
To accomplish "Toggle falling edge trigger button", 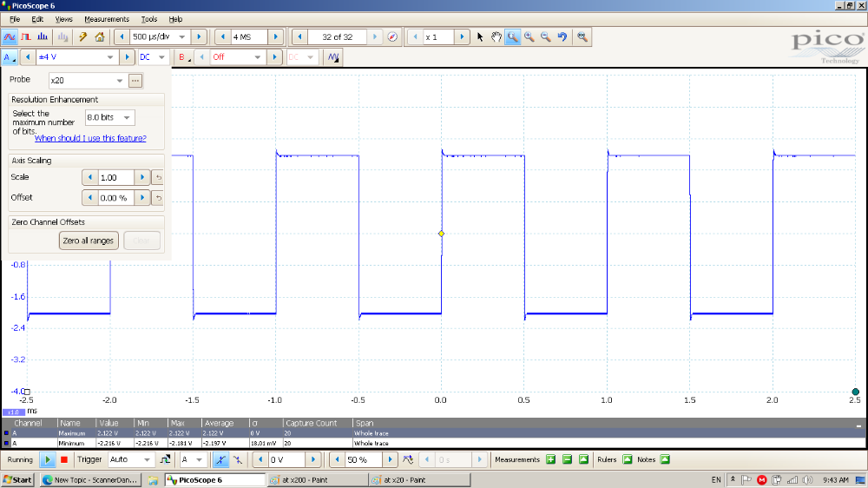I will (x=238, y=459).
